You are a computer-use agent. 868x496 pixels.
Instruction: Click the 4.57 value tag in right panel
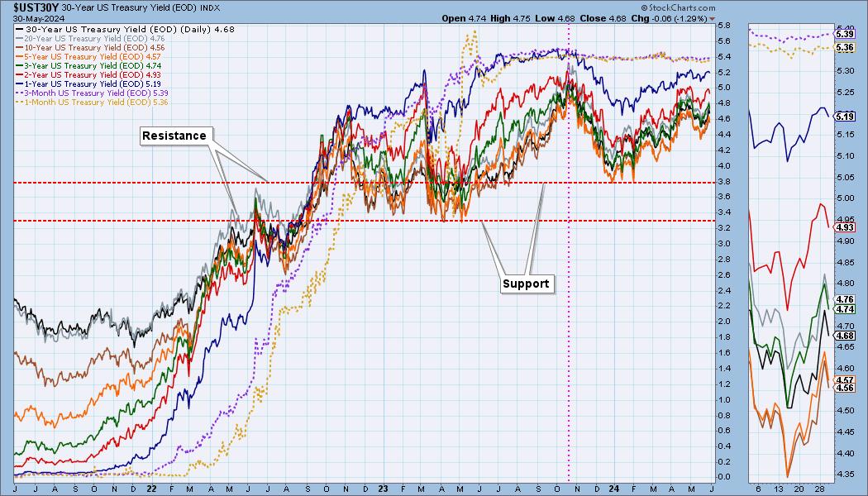tap(845, 379)
